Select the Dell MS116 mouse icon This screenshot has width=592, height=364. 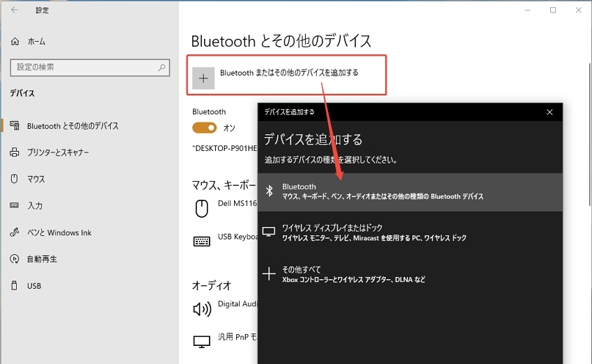click(201, 208)
